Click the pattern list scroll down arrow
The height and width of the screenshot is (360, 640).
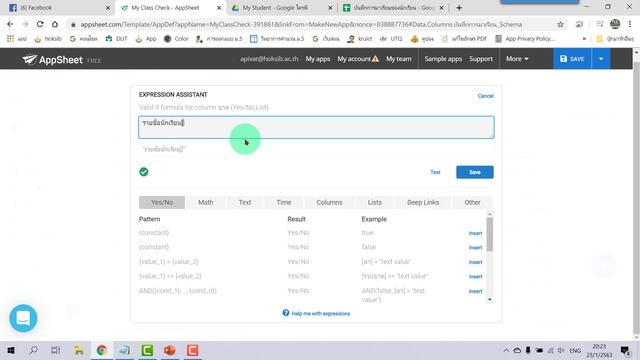pos(490,300)
